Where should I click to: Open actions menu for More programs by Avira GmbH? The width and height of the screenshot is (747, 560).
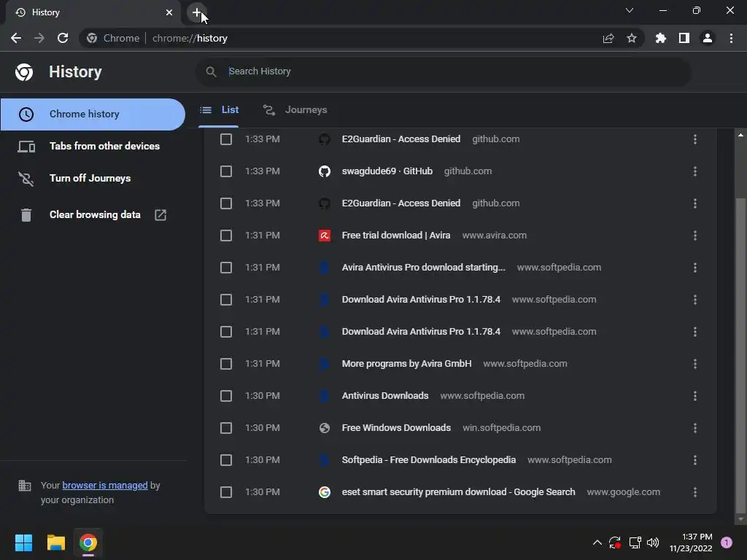695,364
